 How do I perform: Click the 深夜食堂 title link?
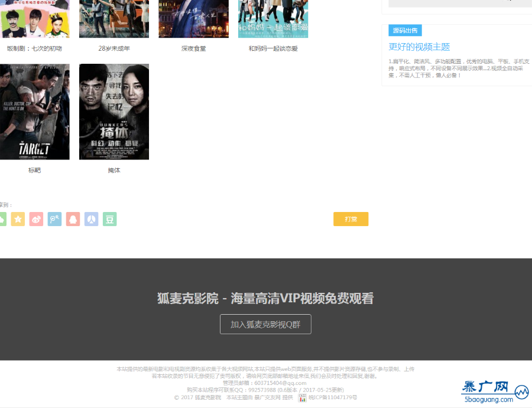pos(193,49)
